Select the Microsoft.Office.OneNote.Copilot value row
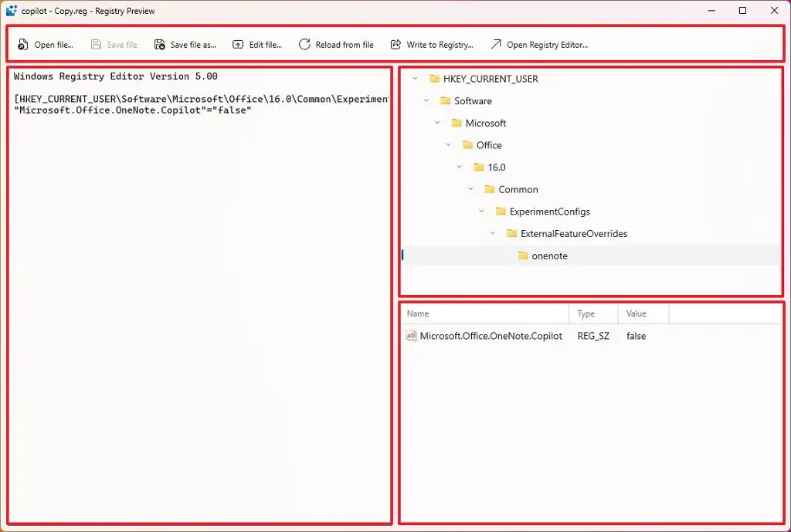Image resolution: width=791 pixels, height=532 pixels. (492, 336)
